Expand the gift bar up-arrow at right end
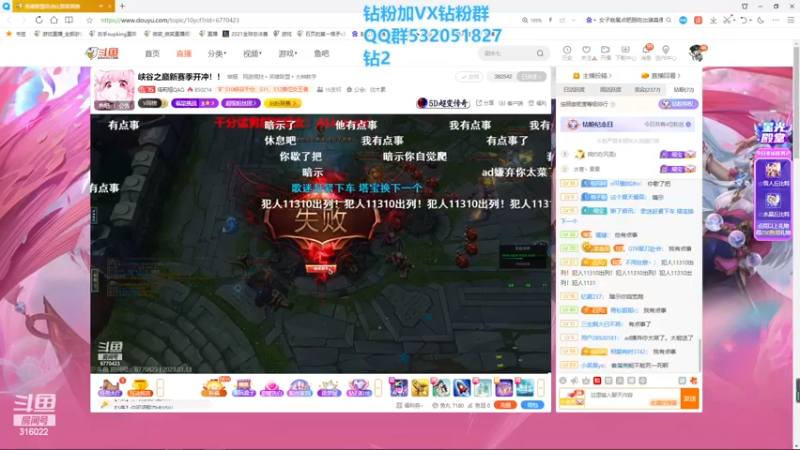800x450 pixels. pos(541,388)
